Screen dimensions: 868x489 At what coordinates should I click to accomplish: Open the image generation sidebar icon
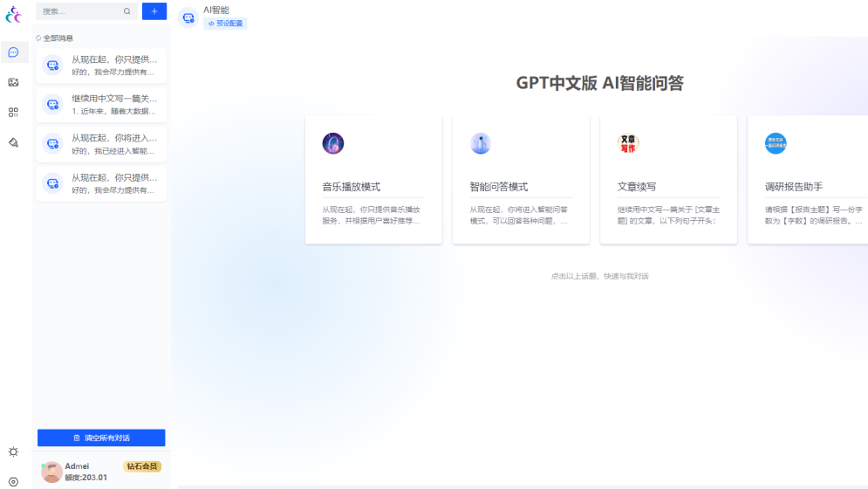point(14,82)
